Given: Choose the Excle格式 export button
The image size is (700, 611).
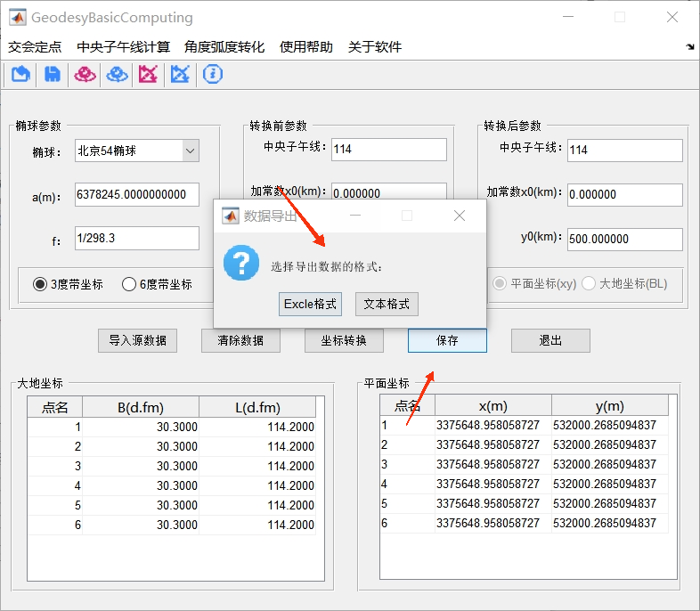Looking at the screenshot, I should (310, 305).
